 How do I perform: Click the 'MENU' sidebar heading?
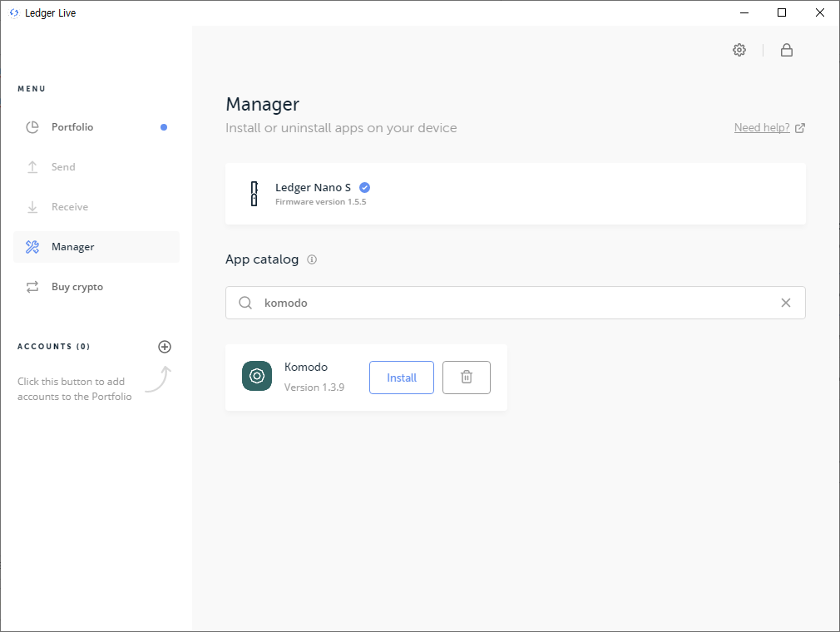(32, 89)
